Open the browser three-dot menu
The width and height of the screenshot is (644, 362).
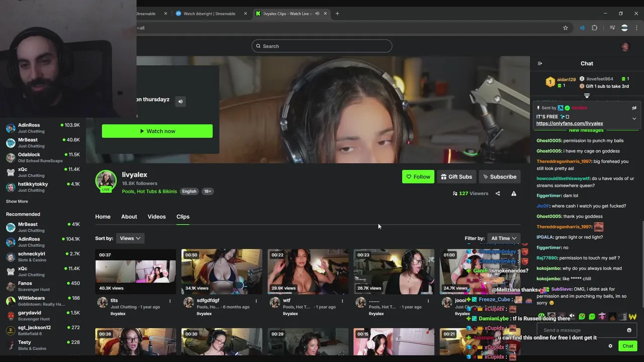coord(637,28)
